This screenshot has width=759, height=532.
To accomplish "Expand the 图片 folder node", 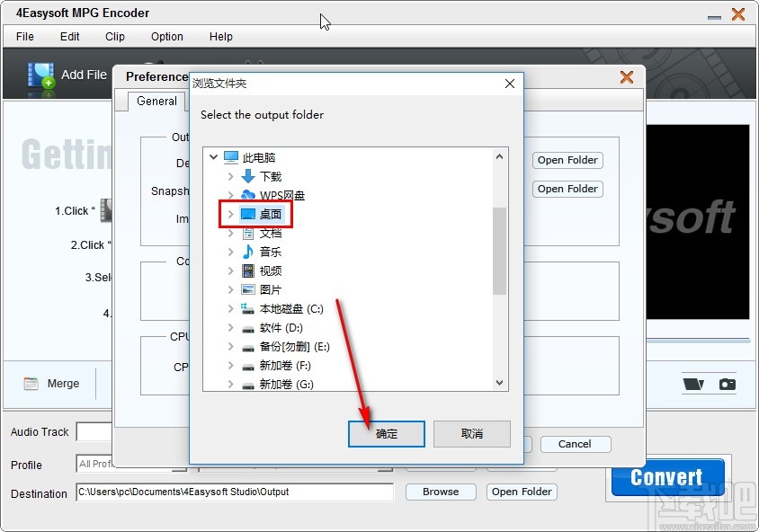I will click(x=231, y=289).
